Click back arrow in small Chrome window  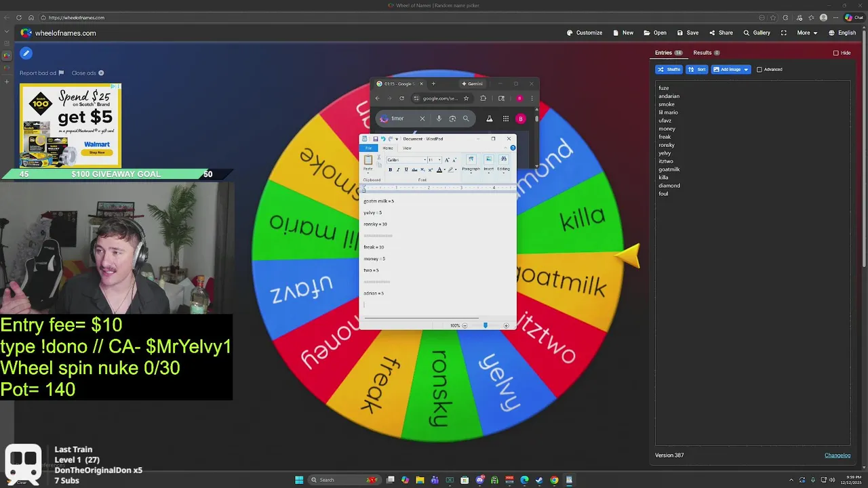(378, 98)
